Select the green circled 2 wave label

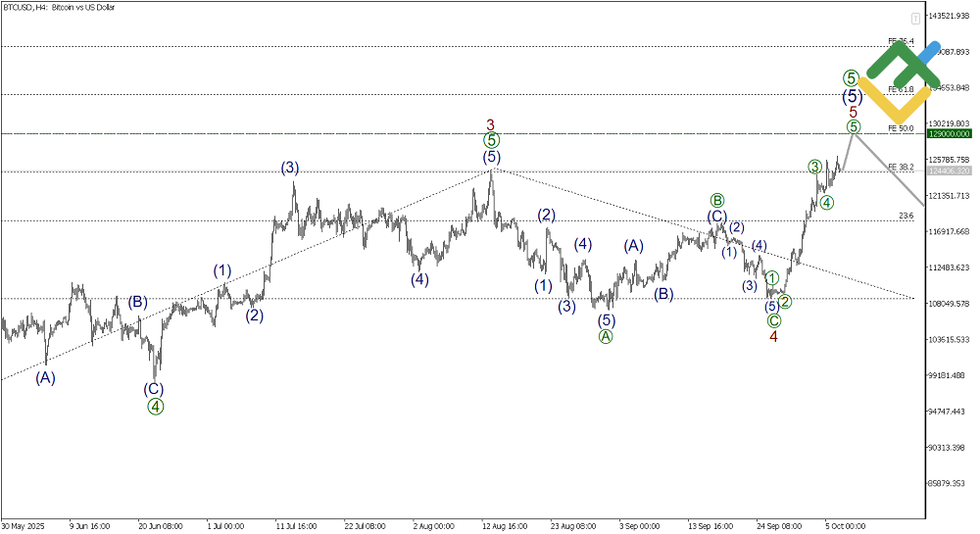tap(786, 302)
